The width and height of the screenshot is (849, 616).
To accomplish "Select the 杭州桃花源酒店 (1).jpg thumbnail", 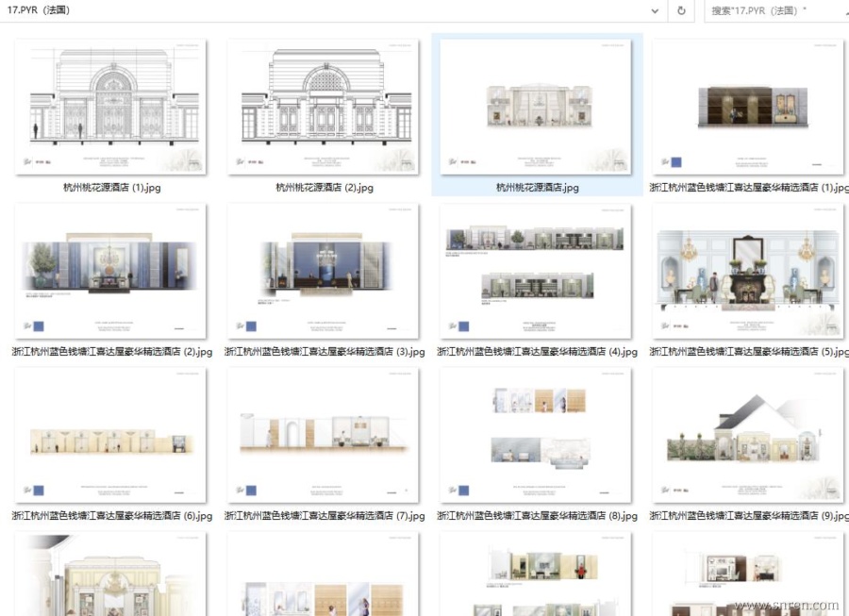I will tap(111, 107).
